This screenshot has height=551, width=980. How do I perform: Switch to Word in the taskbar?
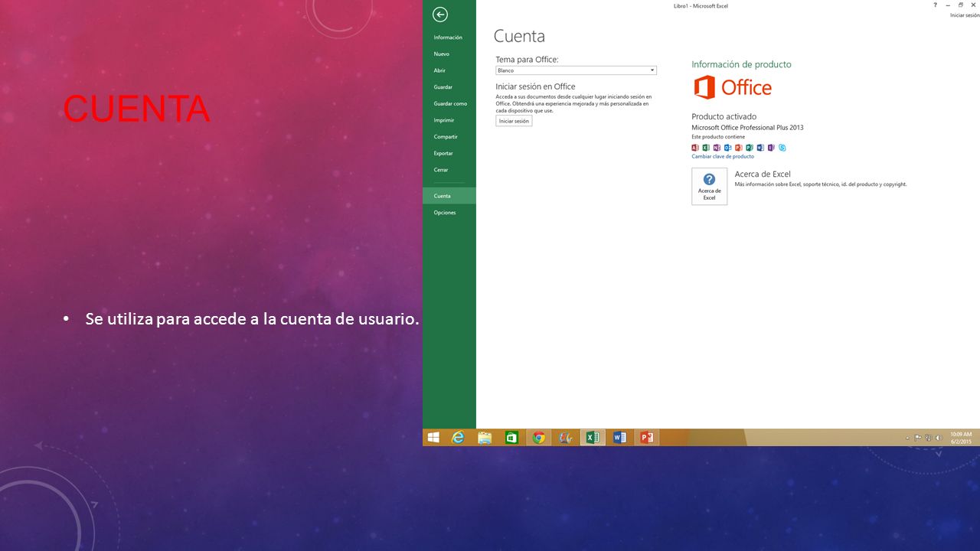620,438
